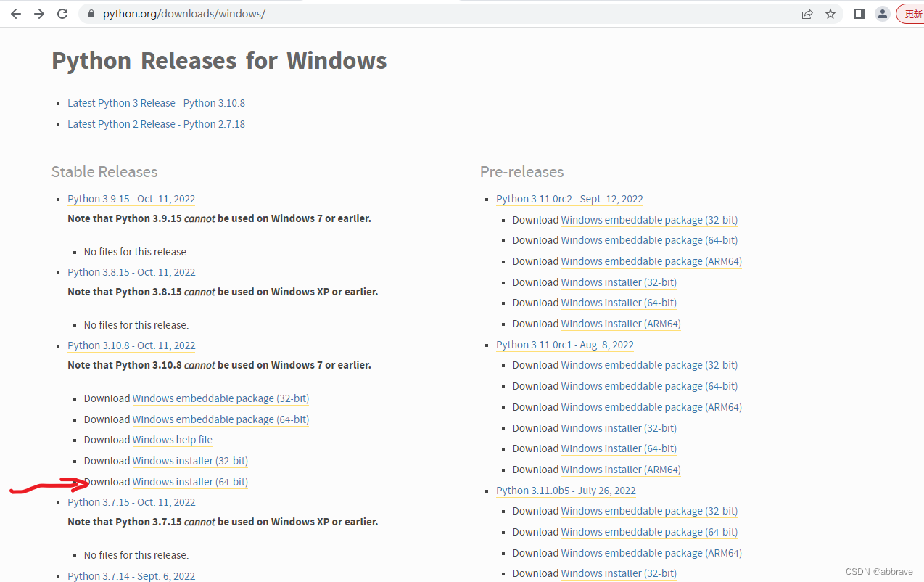Click 'No files for this release.' under Python 3.9.15
Screen dimensions: 924x582
point(136,252)
